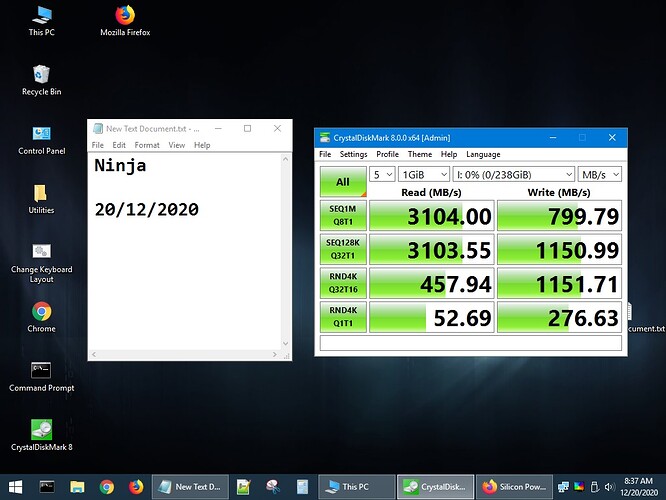Click the SEQ1M write result 799.79

pyautogui.click(x=559, y=216)
